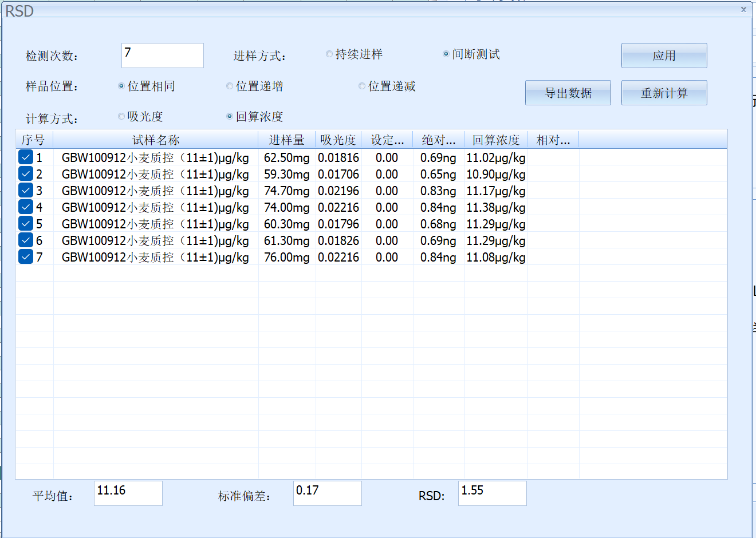Close the RSD dialog window

[x=743, y=9]
